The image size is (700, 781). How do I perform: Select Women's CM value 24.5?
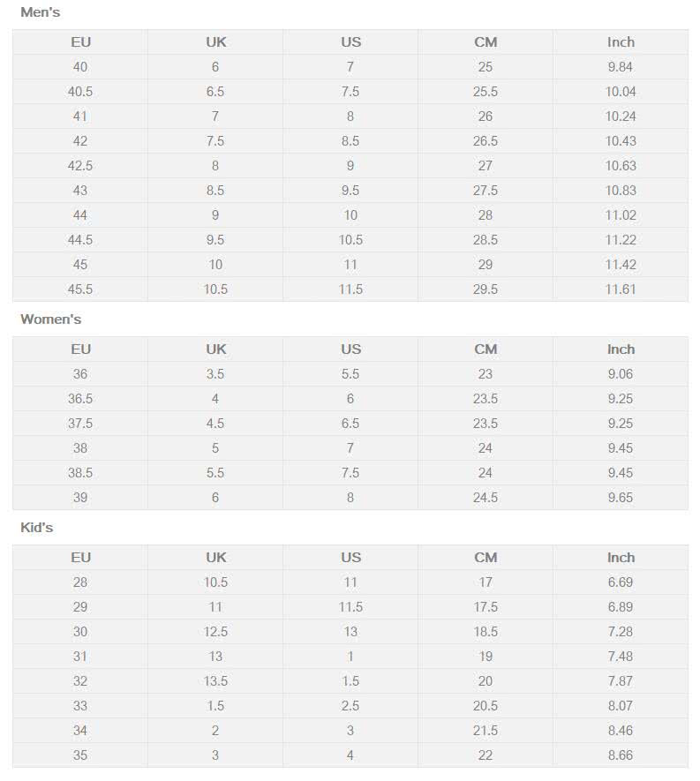coord(485,498)
